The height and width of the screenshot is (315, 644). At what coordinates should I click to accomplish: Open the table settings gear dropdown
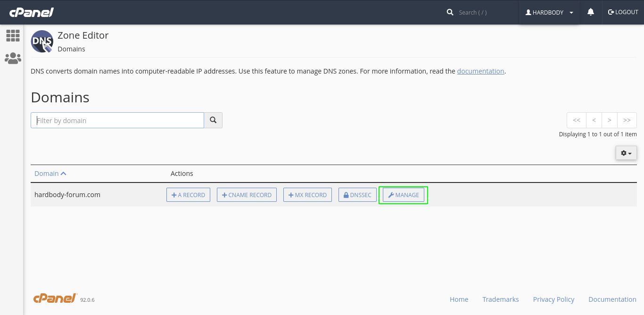[626, 153]
